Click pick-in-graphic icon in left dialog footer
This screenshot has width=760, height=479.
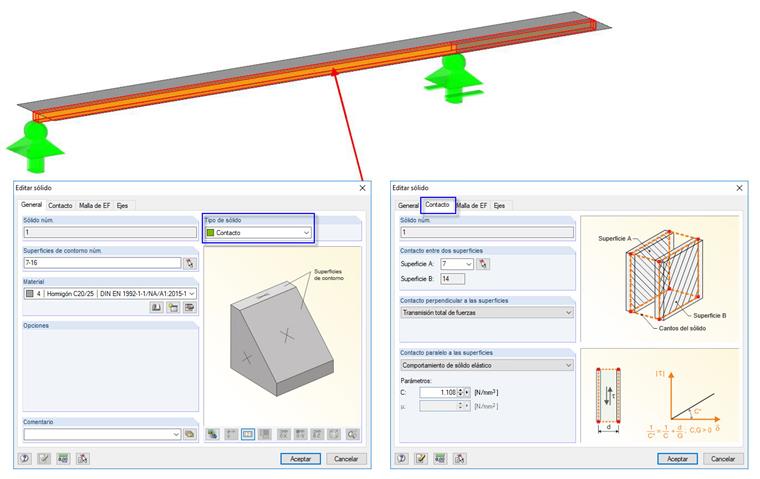[x=82, y=458]
